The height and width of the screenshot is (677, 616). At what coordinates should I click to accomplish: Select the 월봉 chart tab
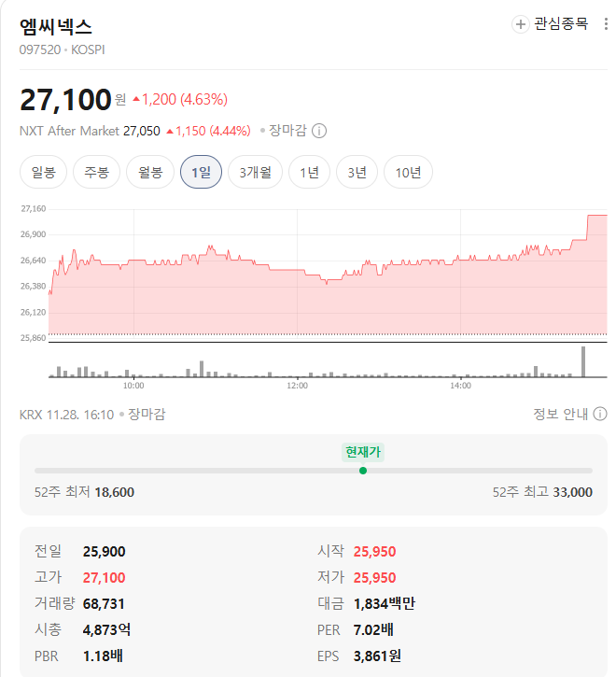(149, 172)
